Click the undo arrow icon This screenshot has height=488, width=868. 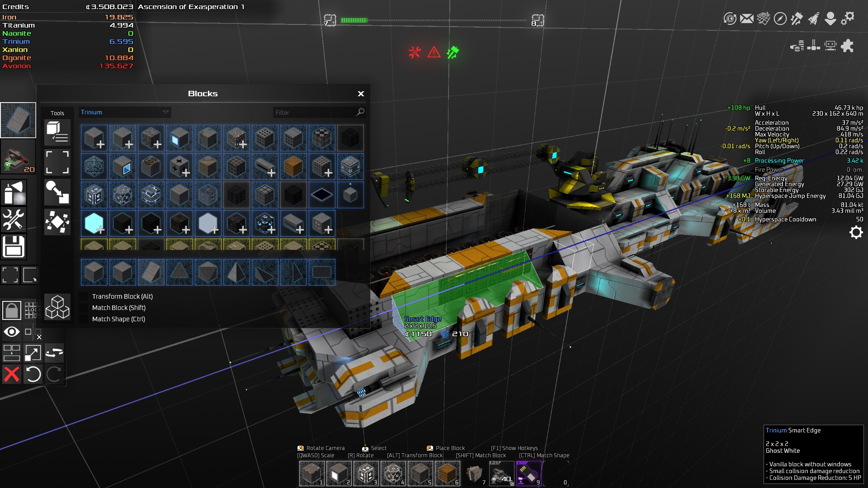click(x=33, y=374)
